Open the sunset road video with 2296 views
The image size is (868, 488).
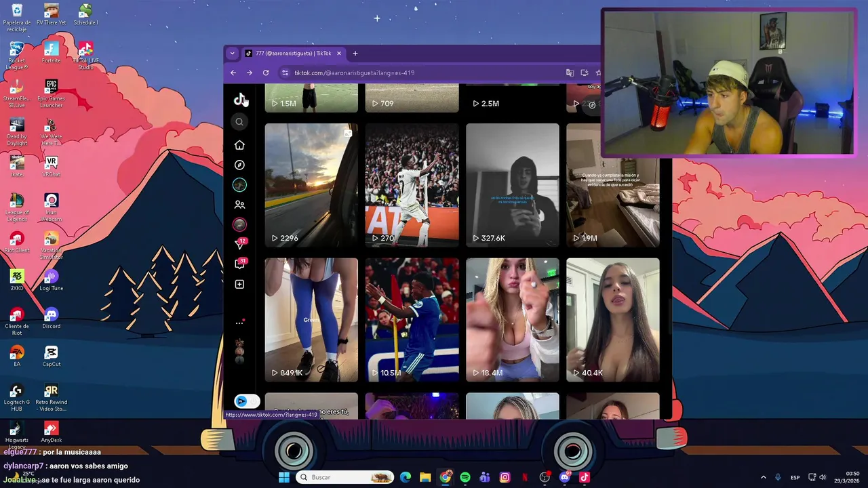point(311,185)
